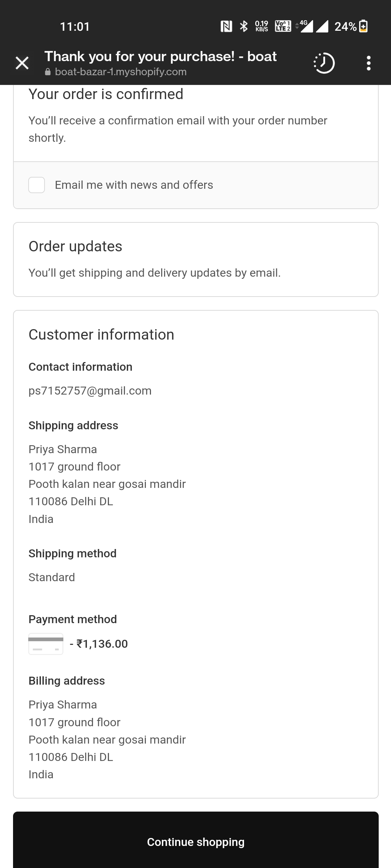Tap the battery charging icon
Viewport: 391px width, 868px height.
363,26
